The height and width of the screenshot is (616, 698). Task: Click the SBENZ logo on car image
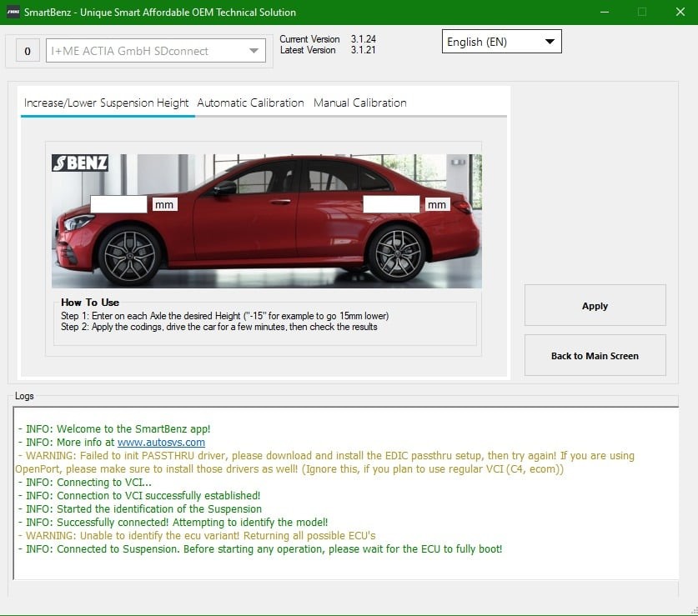pyautogui.click(x=80, y=163)
